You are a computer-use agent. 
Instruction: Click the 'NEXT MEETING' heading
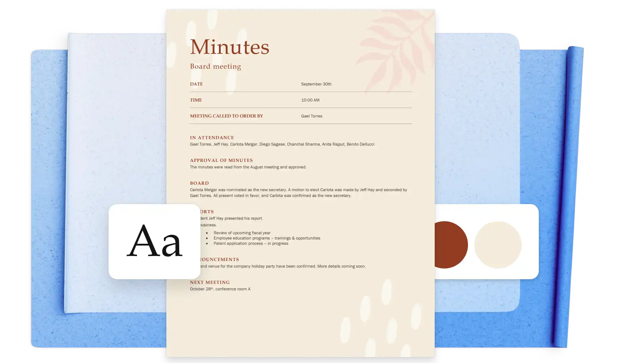[210, 282]
